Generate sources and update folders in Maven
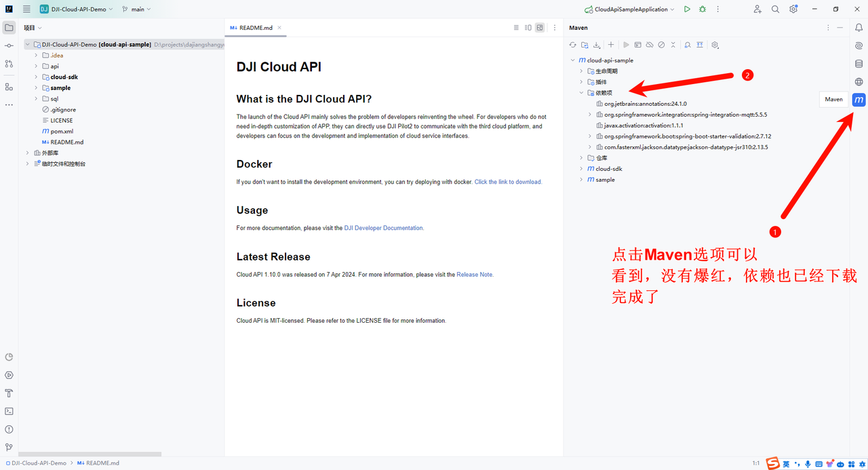This screenshot has width=868, height=470. 585,45
